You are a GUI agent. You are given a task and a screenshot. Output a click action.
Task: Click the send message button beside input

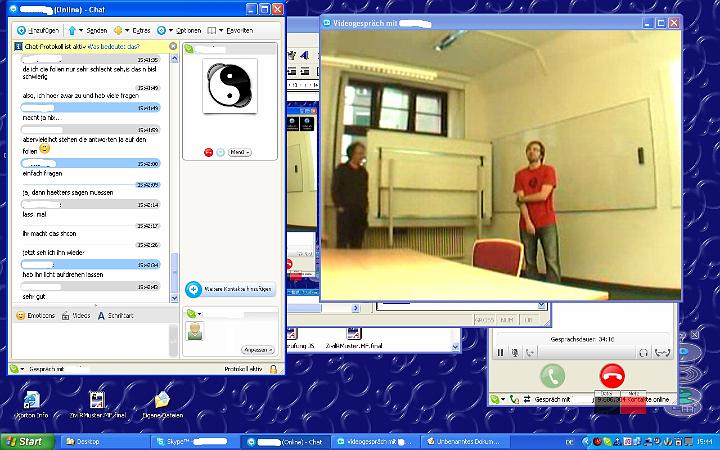[174, 341]
